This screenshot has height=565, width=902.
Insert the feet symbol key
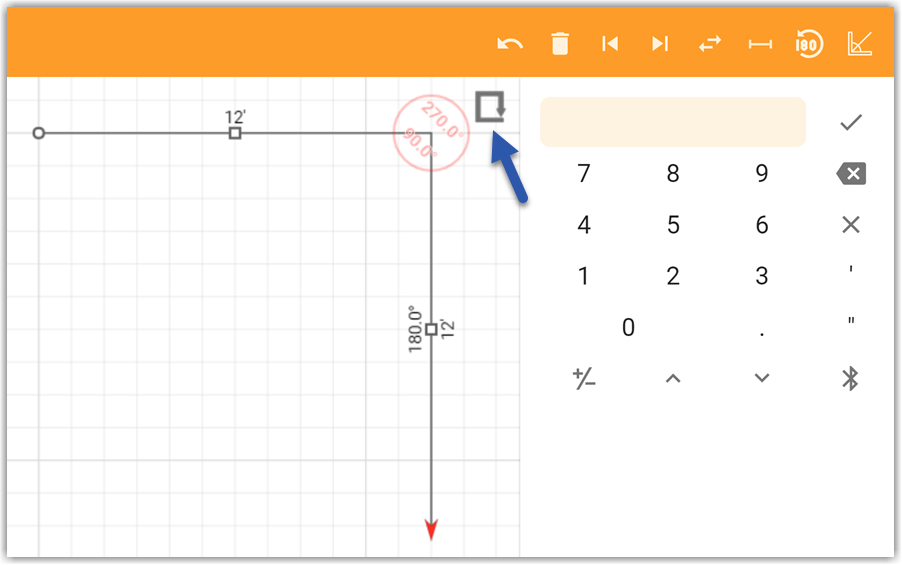click(851, 269)
